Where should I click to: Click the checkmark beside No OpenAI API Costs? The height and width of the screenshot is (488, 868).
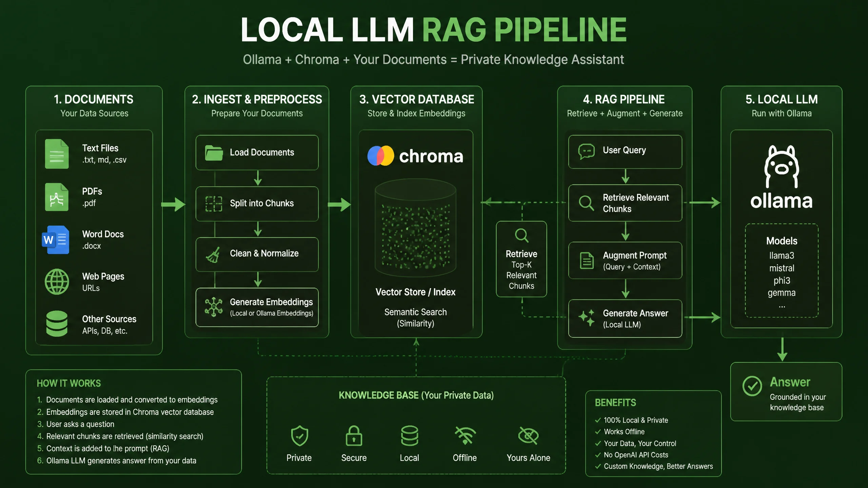[x=598, y=455]
